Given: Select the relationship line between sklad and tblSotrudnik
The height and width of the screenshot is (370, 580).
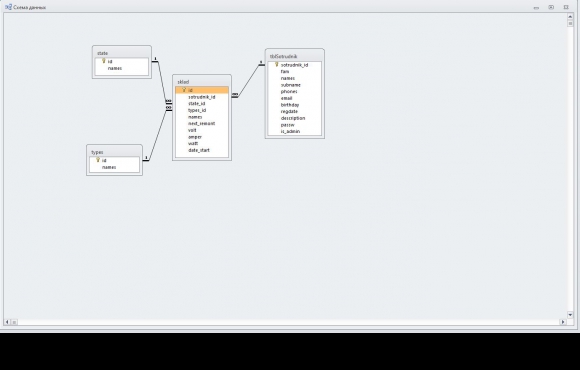Looking at the screenshot, I should click(x=249, y=81).
